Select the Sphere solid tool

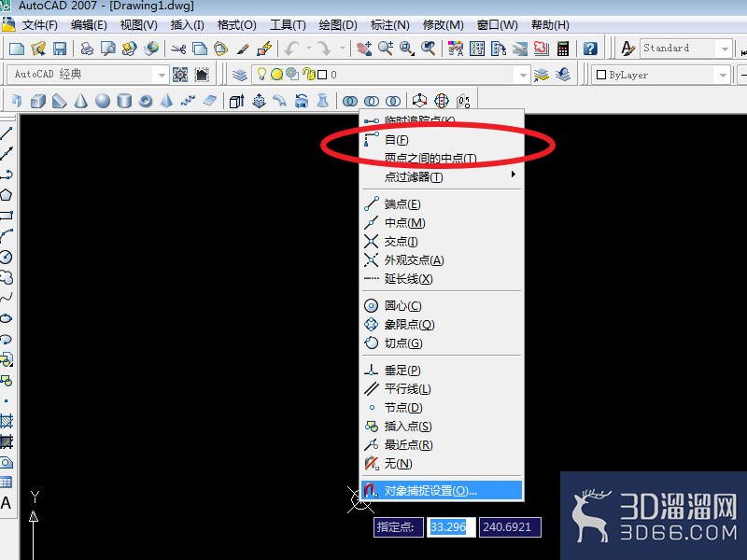tap(103, 101)
